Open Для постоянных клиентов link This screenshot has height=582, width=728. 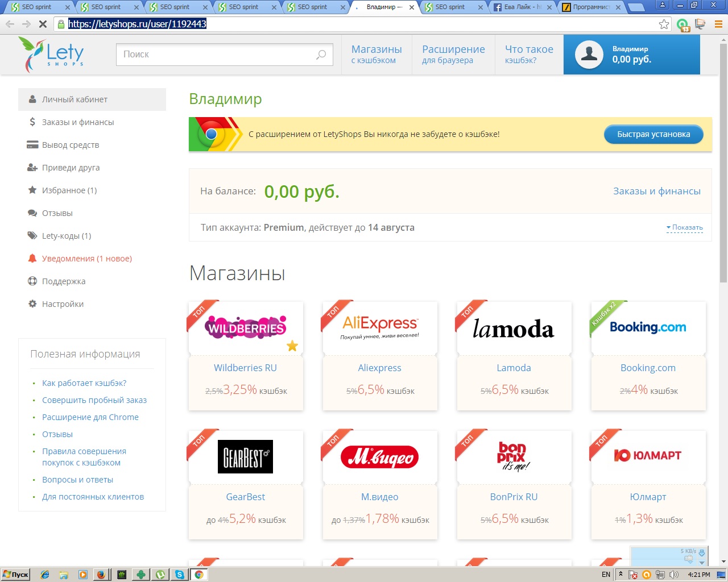(93, 497)
